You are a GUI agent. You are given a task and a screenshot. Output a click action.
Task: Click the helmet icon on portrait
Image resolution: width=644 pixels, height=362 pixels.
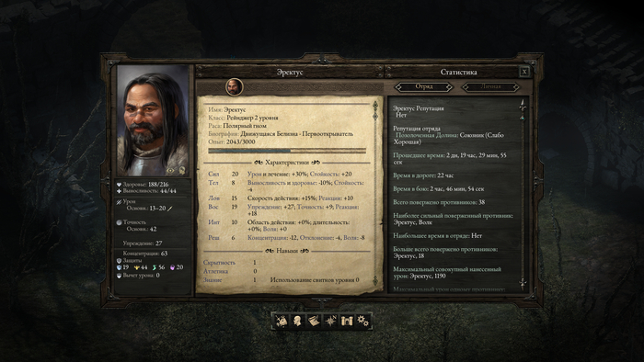point(182,170)
